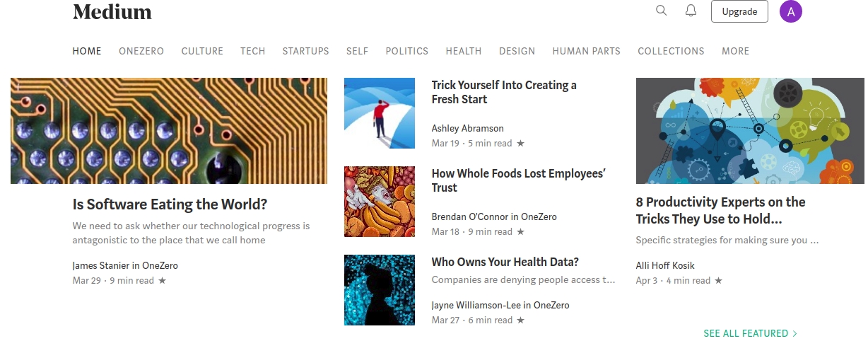Open the productivity illustration image
The height and width of the screenshot is (341, 868).
click(750, 131)
